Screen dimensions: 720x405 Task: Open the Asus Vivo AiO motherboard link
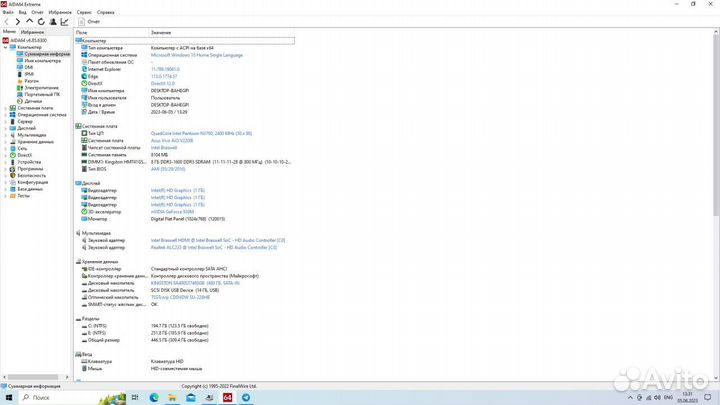[172, 141]
